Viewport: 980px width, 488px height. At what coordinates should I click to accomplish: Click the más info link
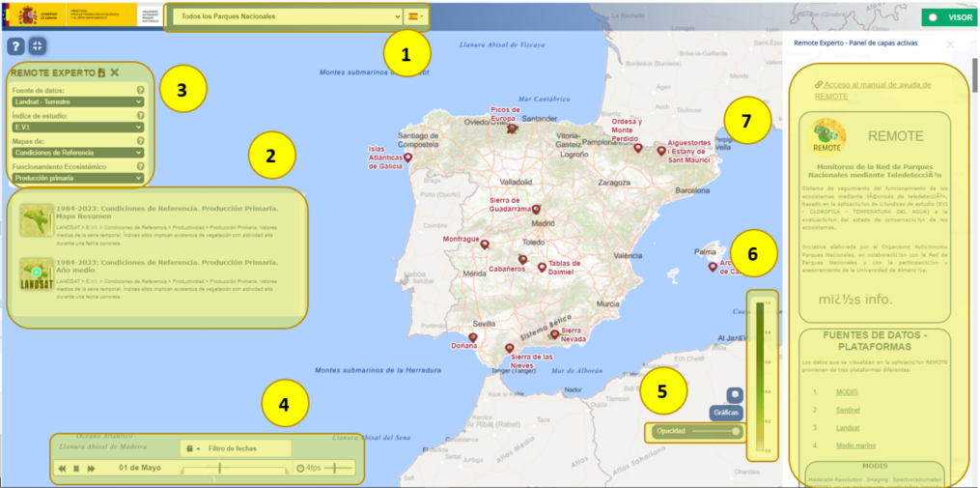click(x=855, y=299)
